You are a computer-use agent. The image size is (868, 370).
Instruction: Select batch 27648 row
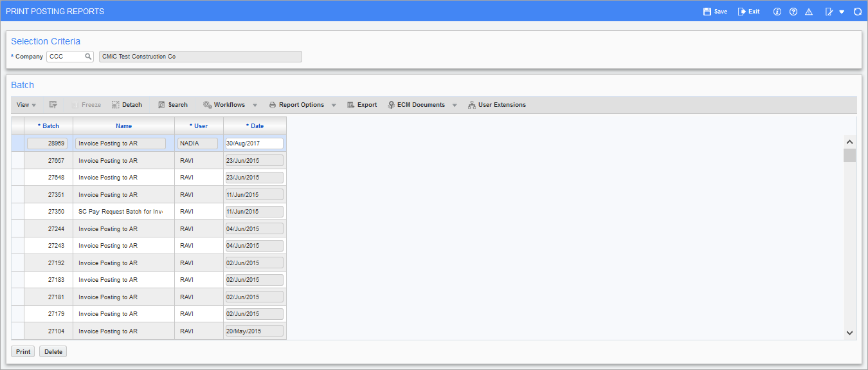point(149,178)
